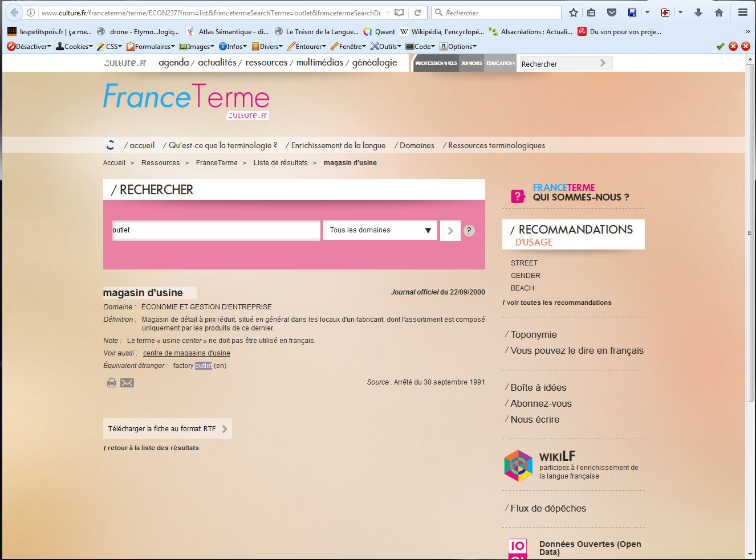Open the Toponymie sidebar link
This screenshot has height=560, width=756.
point(534,334)
